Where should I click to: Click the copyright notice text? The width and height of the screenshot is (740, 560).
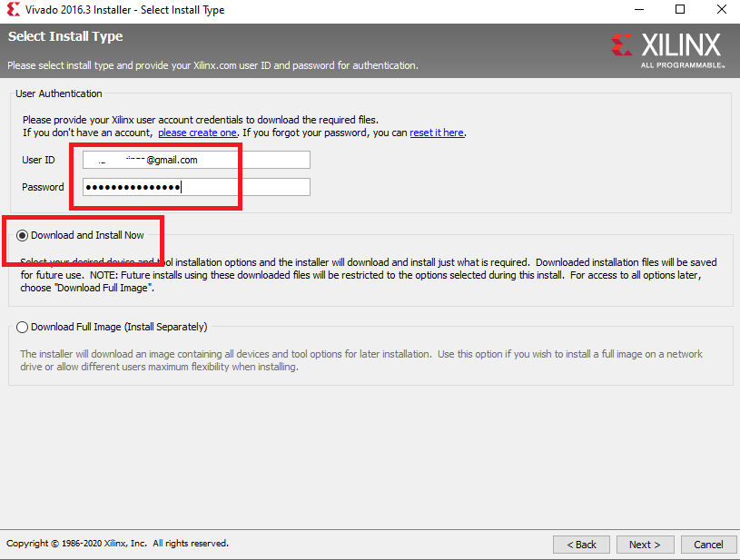[x=117, y=544]
